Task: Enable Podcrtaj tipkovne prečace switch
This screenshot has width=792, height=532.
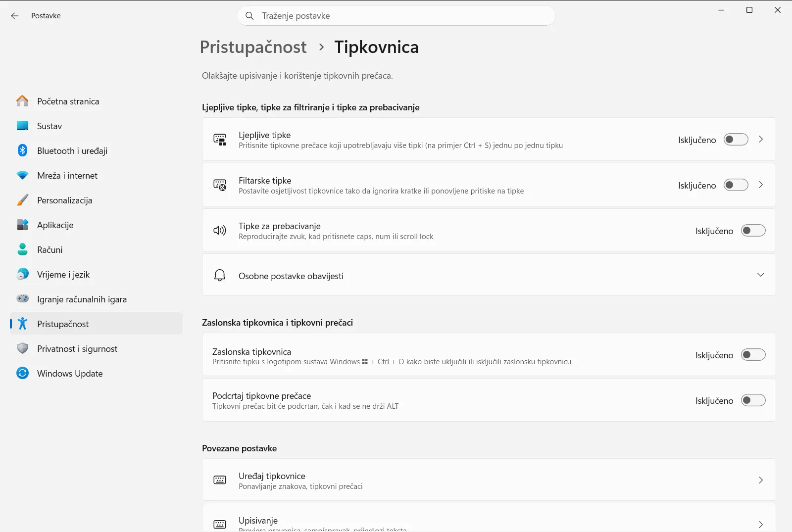Action: tap(753, 400)
